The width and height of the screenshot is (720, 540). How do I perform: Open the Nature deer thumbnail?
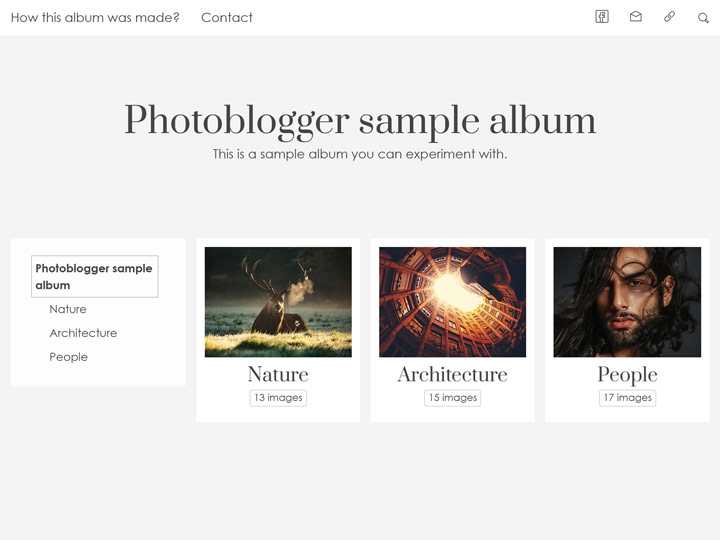[x=278, y=302]
